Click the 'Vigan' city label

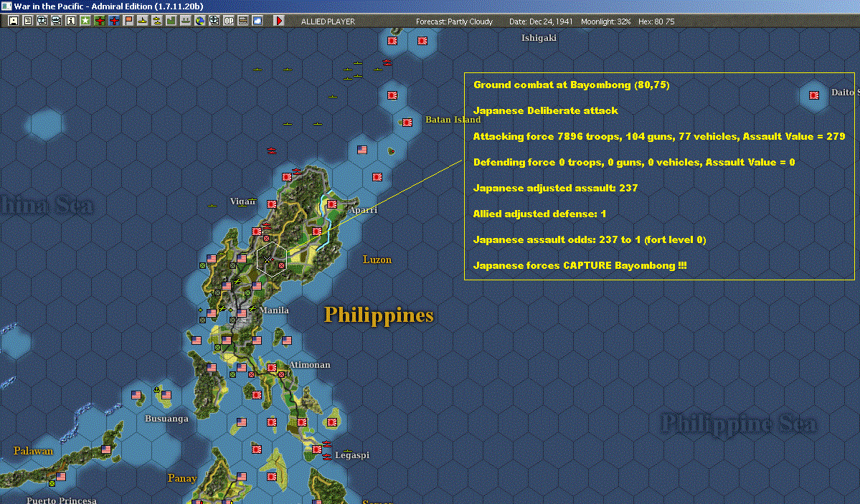pos(242,201)
